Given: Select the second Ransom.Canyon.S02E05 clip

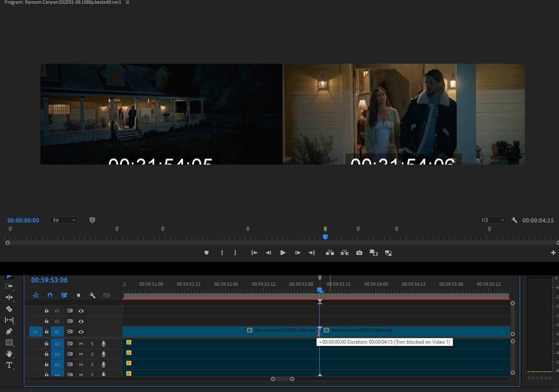Looking at the screenshot, I should pyautogui.click(x=415, y=332).
